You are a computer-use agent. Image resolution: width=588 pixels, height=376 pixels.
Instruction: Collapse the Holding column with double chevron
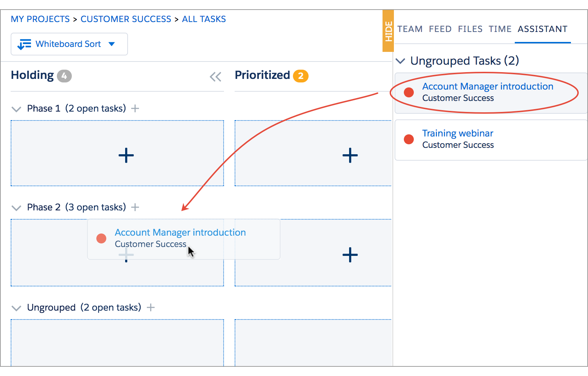point(215,77)
